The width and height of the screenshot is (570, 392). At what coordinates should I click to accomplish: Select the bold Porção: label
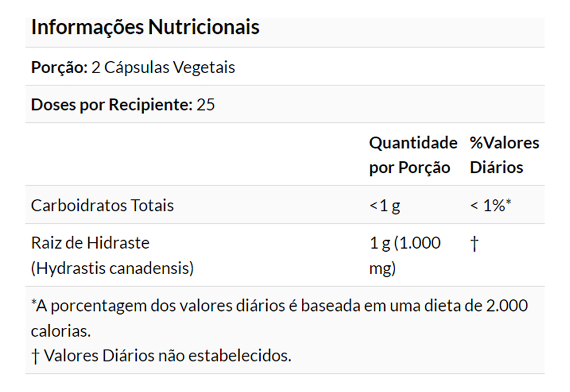click(59, 67)
